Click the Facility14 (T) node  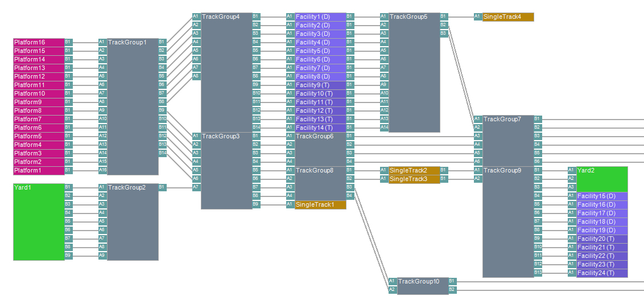point(320,128)
